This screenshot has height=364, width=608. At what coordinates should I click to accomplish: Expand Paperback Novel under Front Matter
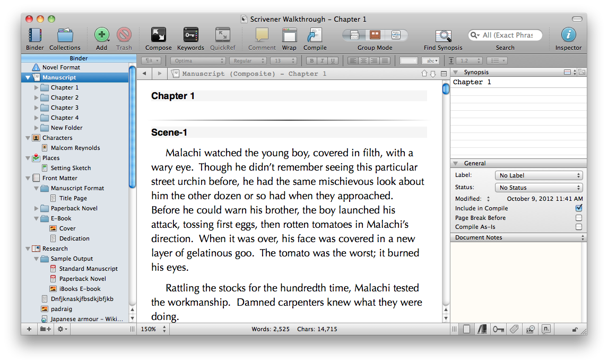[x=36, y=208]
